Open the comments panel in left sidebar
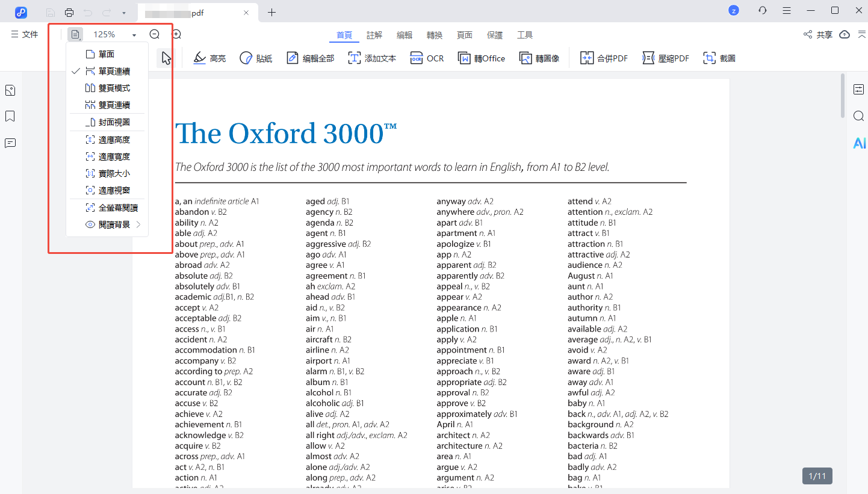Viewport: 868px width, 494px height. (x=10, y=143)
